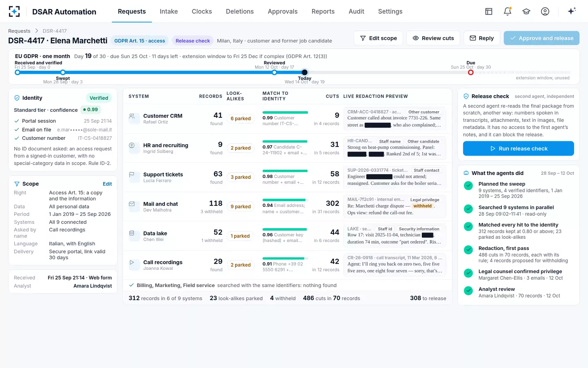
Task: Click the 'What the agents did' icon
Action: tap(466, 173)
